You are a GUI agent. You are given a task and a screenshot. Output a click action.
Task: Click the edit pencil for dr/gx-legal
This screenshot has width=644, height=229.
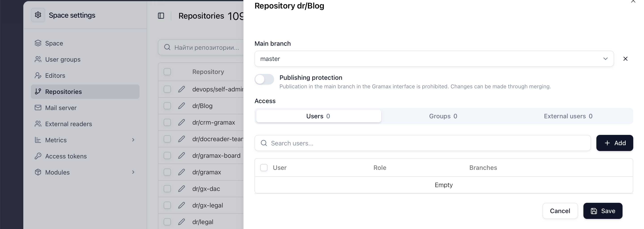tap(182, 205)
